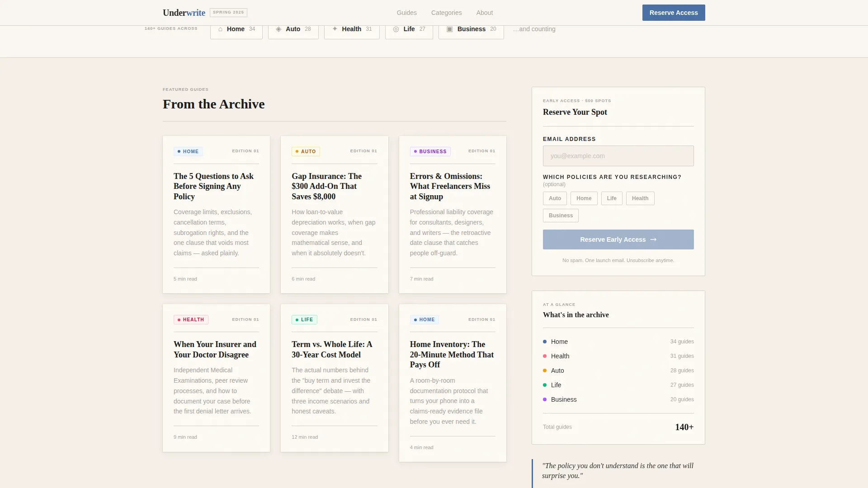
Task: Click HOME tag on Home Inventory card
Action: pos(424,319)
